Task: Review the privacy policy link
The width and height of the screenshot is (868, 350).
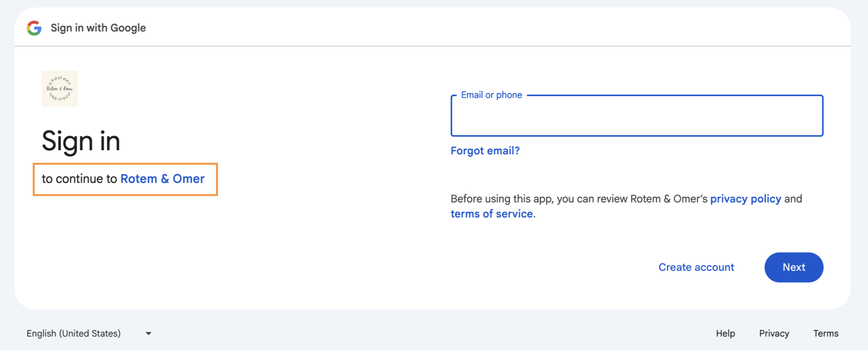Action: [746, 198]
